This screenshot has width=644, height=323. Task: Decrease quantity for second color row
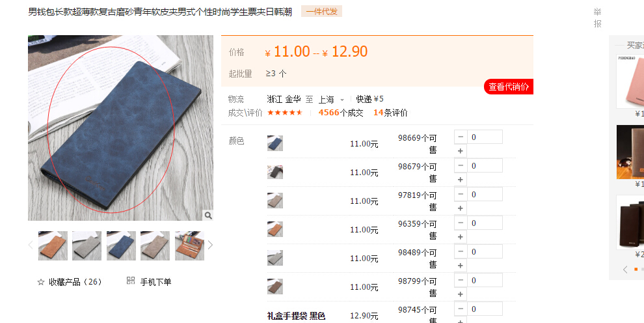[x=461, y=165]
